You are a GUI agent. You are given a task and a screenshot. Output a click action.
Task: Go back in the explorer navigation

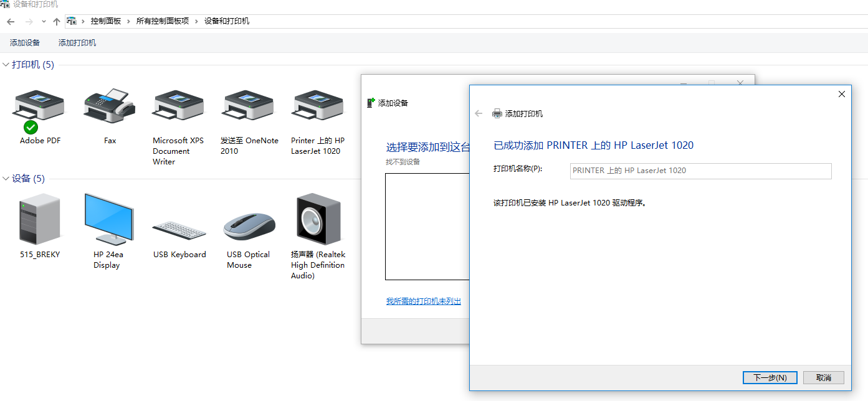coord(11,21)
